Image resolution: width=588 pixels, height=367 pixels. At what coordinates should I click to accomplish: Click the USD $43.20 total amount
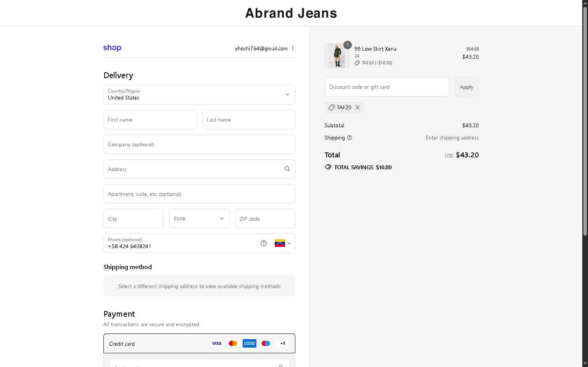tap(462, 155)
